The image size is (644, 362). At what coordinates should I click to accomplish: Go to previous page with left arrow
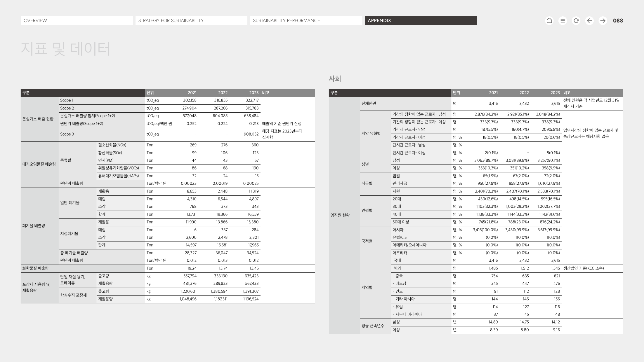(x=590, y=20)
